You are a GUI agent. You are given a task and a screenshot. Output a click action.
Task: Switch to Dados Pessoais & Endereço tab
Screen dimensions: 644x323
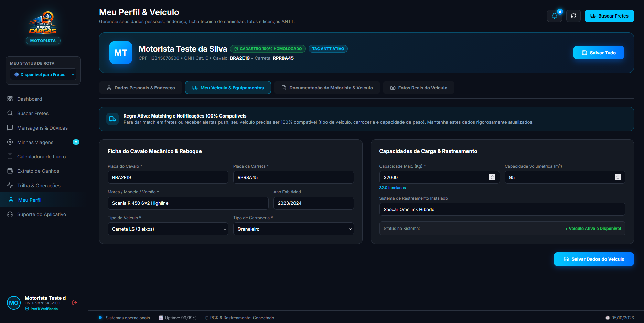(x=141, y=88)
